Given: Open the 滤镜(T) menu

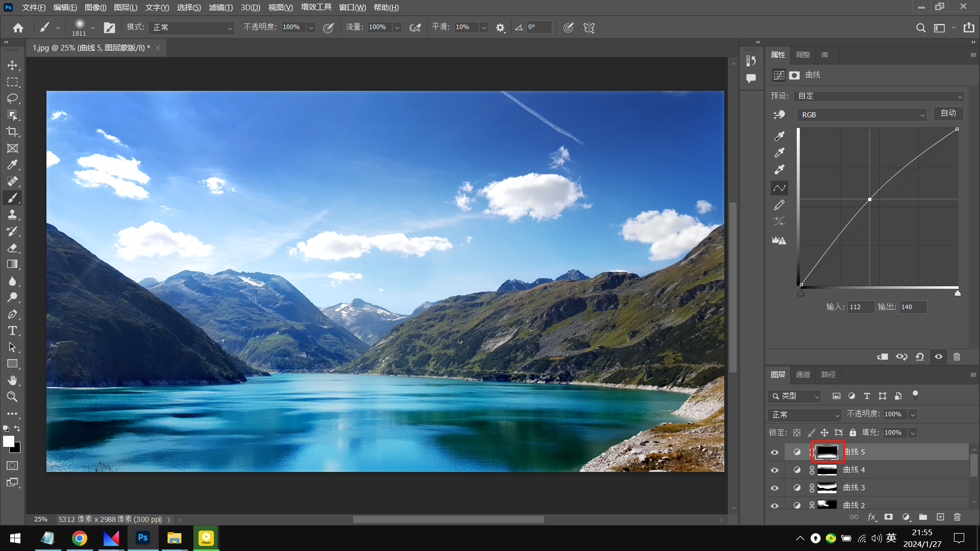Looking at the screenshot, I should click(220, 7).
